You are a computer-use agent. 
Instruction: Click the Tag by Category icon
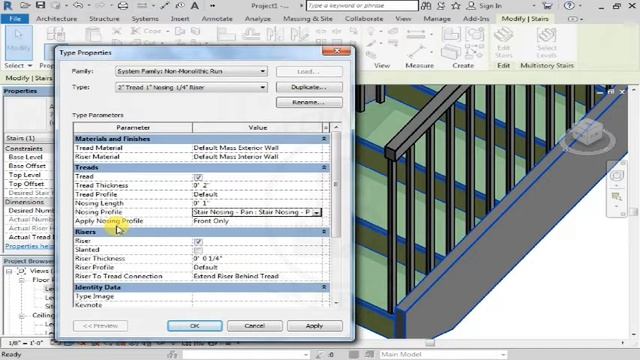(x=180, y=6)
